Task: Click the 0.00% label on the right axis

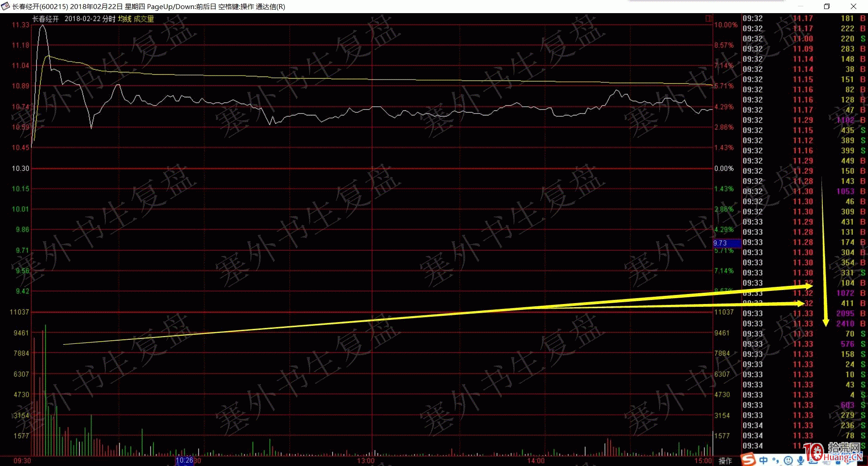Action: coord(724,168)
